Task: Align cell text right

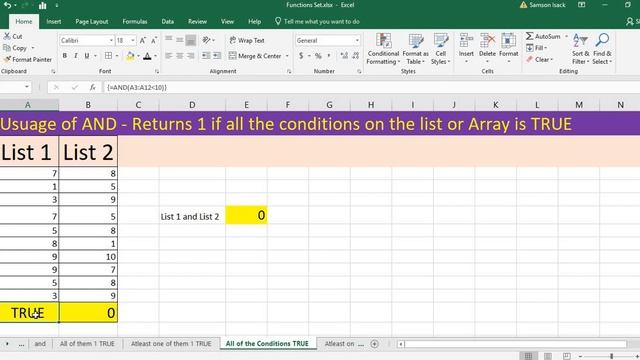Action: tap(191, 56)
